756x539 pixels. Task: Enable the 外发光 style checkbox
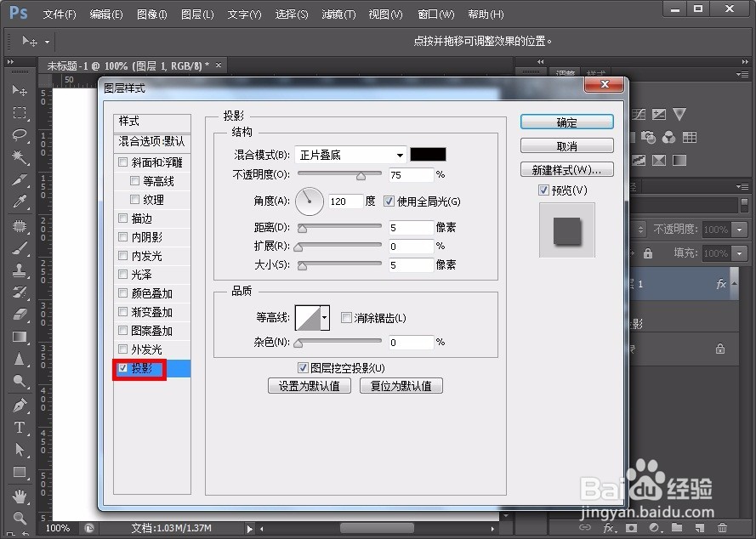(x=123, y=349)
